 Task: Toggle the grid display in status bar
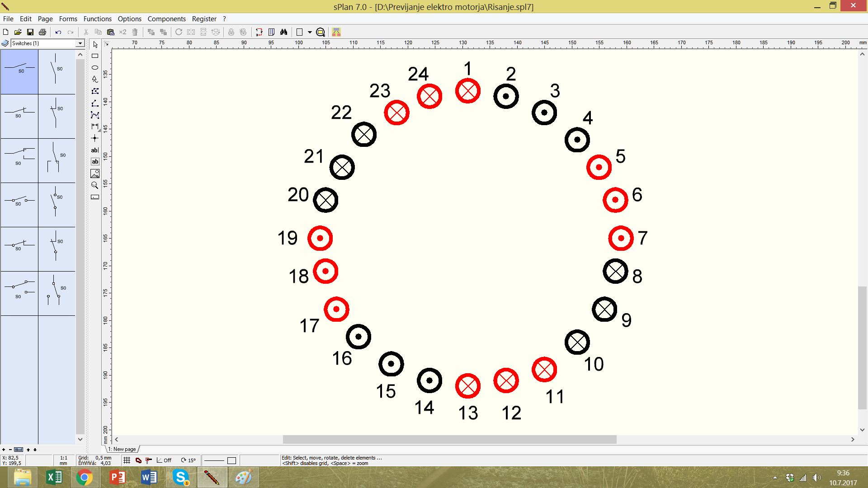click(x=127, y=460)
